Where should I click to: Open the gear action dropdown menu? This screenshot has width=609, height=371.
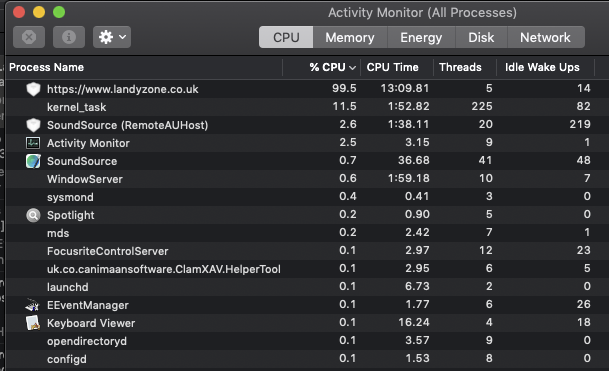tap(112, 37)
